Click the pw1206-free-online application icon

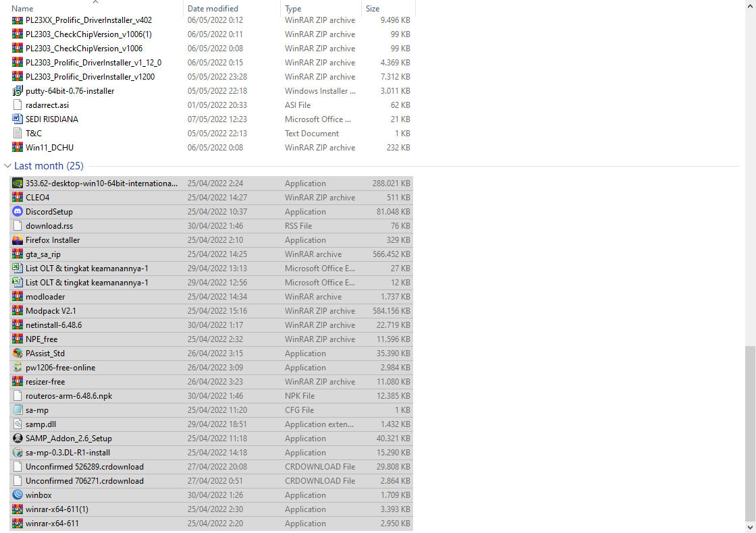tap(18, 368)
